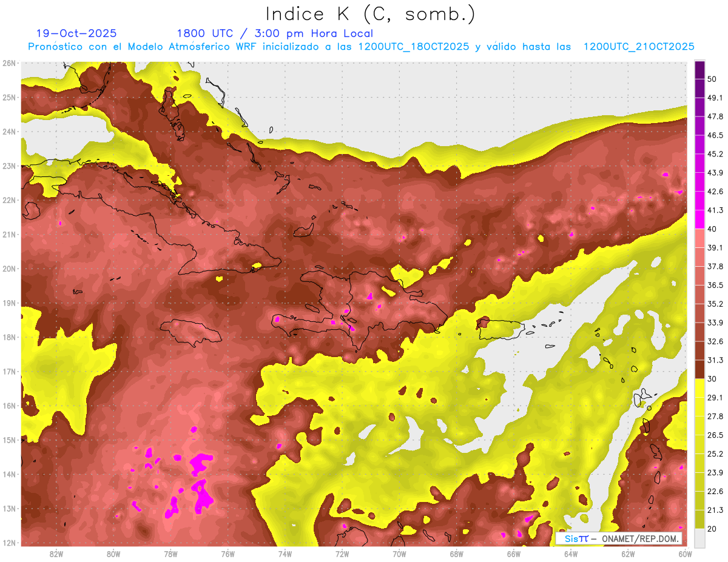Screen dimensions: 728x562
Task: Click the 12N latitude axis label
Action: (x=9, y=543)
